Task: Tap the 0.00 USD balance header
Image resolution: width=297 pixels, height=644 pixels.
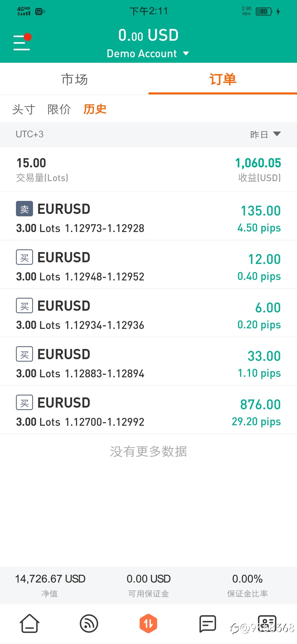Action: coord(148,35)
